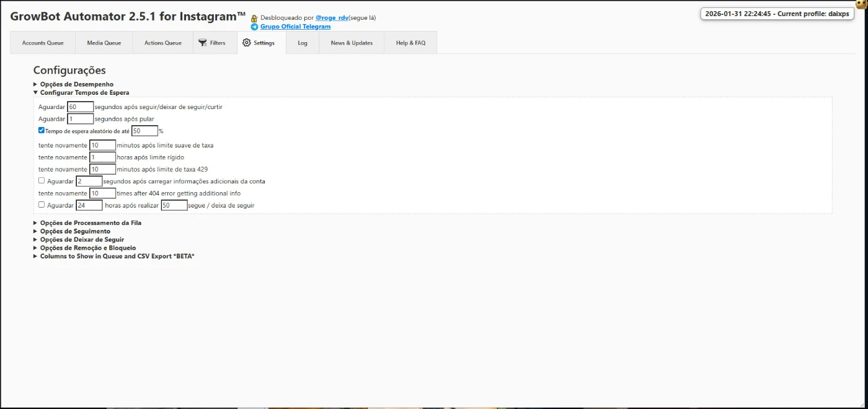Click seconds field after seguir/deixar de seguir/curtir
This screenshot has height=409, width=868.
(x=80, y=107)
